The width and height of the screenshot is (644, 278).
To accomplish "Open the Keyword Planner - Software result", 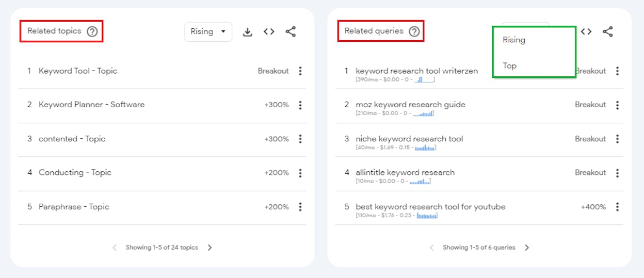I will (91, 105).
